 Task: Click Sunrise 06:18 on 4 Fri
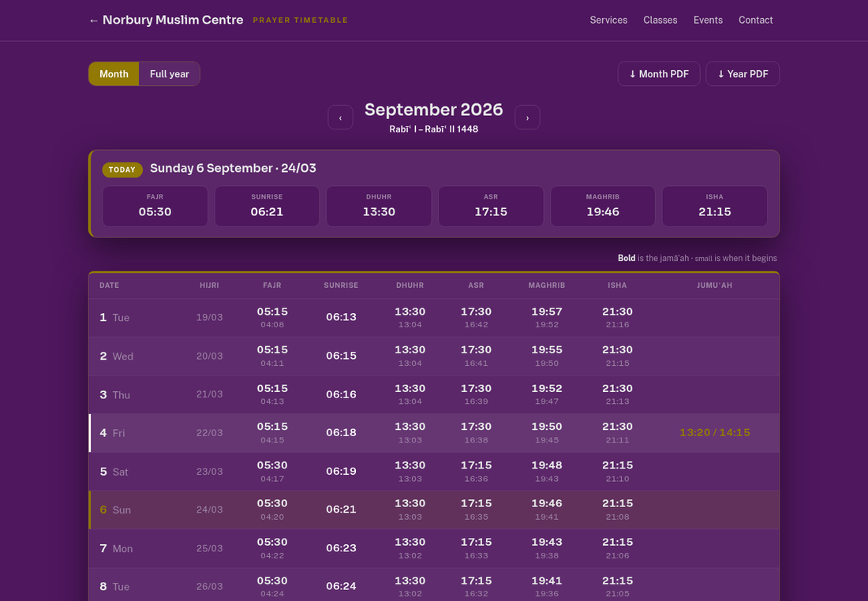341,433
